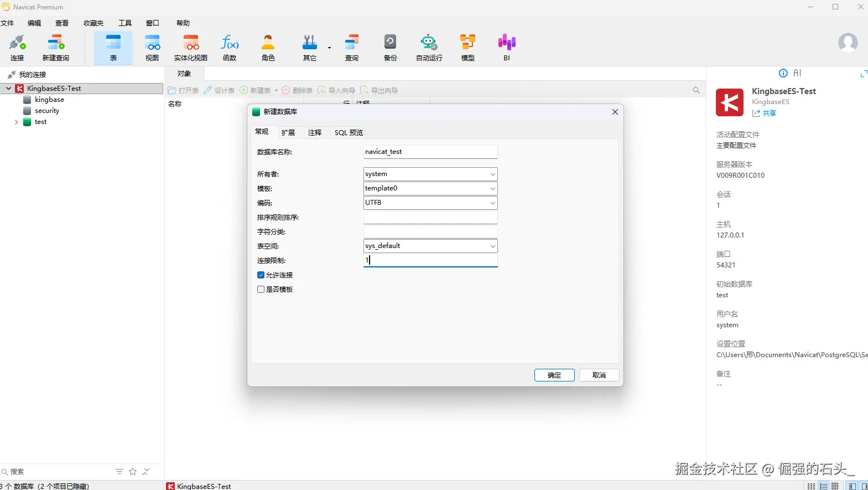Click the user avatar icon
868x490 pixels.
point(848,43)
